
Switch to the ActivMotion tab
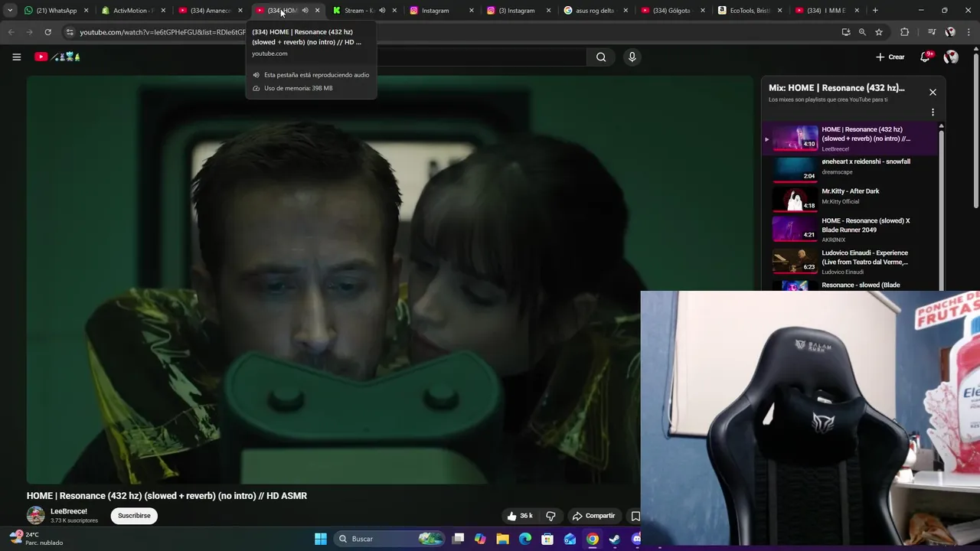point(134,11)
